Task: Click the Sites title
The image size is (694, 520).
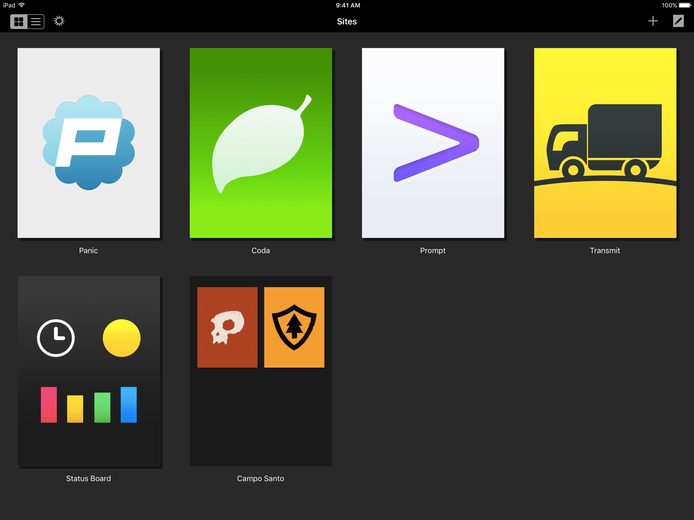Action: (347, 21)
